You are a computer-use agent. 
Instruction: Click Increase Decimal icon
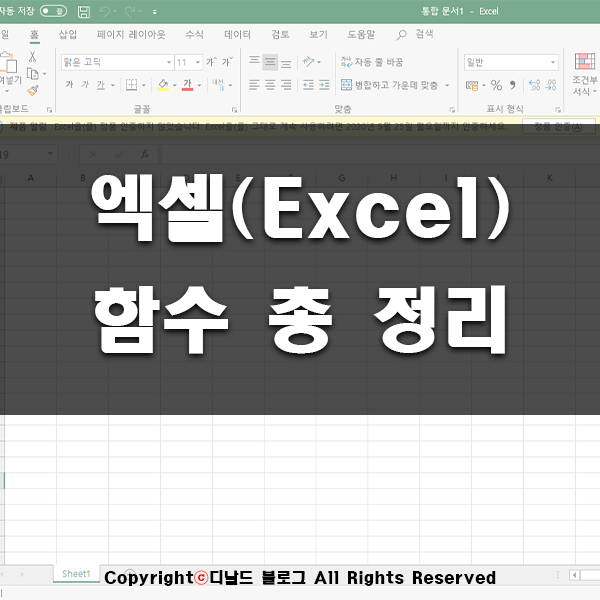click(534, 85)
